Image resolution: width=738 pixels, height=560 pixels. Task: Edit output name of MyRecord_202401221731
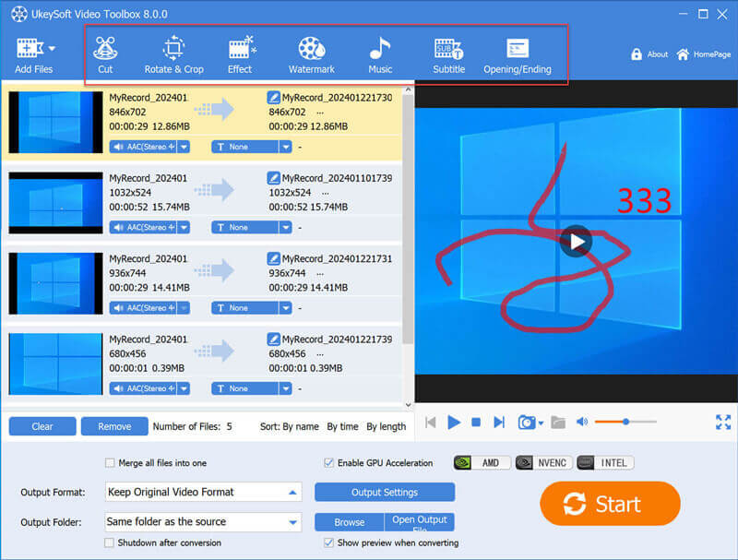coord(273,258)
